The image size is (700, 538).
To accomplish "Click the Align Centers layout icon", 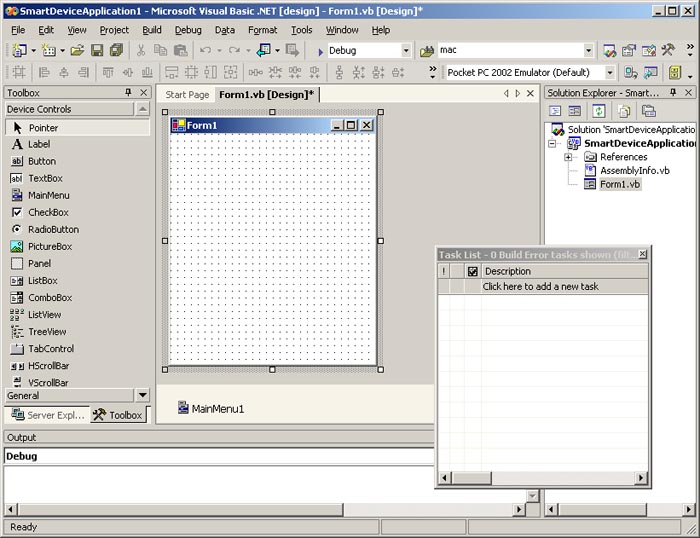I will pyautogui.click(x=63, y=72).
